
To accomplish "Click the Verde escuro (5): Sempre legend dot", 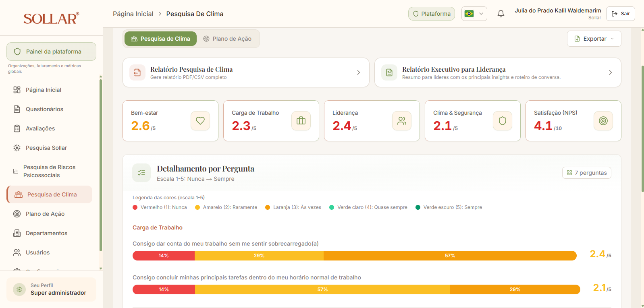I will (x=418, y=207).
